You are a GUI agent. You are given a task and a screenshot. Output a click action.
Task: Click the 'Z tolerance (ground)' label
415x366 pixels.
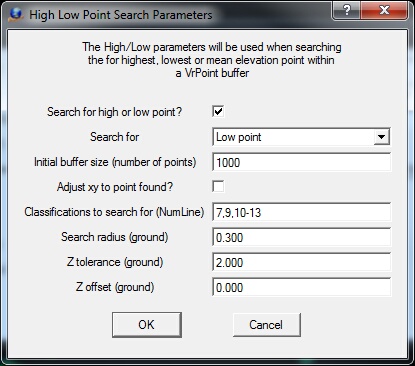[x=115, y=262]
